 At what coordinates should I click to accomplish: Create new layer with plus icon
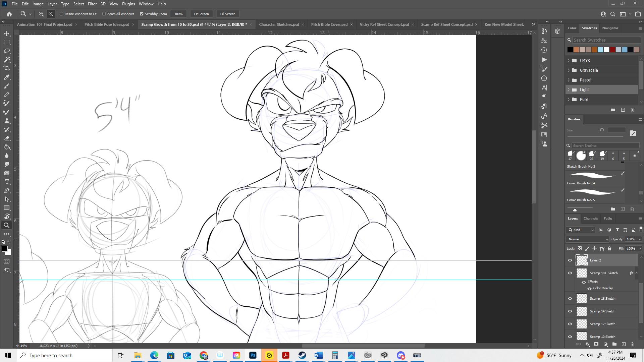pyautogui.click(x=624, y=344)
